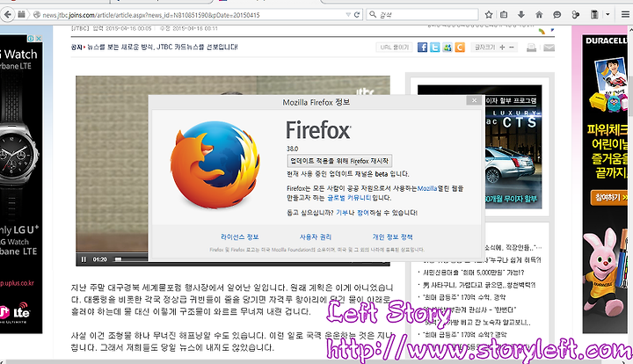Open the Hello chat bubble icon
The image size is (633, 364).
tap(557, 15)
